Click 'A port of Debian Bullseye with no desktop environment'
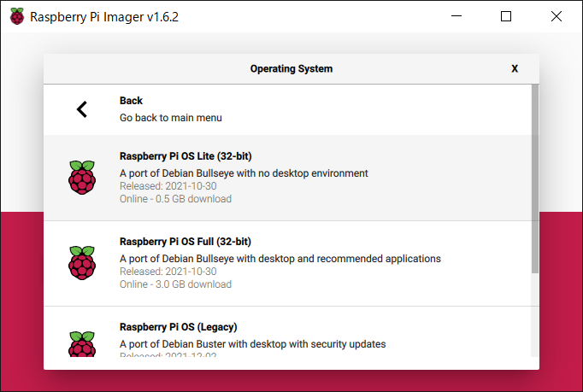This screenshot has width=583, height=392. click(244, 173)
